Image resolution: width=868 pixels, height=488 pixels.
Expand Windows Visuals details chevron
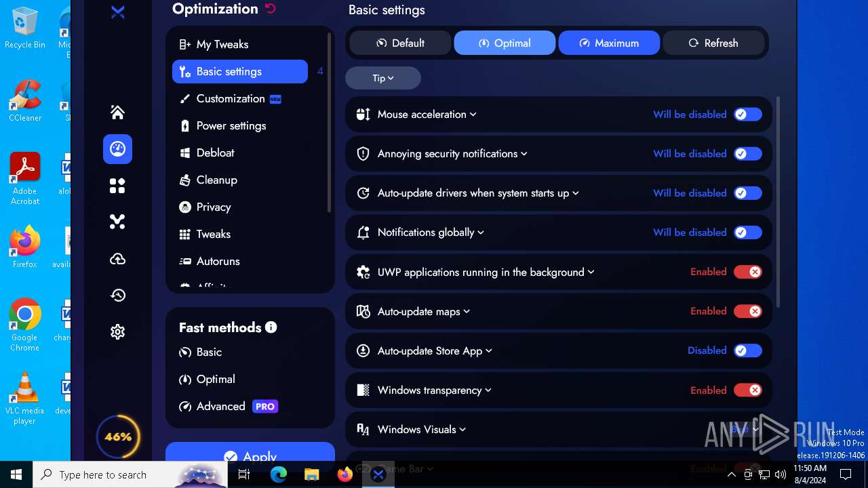click(462, 429)
